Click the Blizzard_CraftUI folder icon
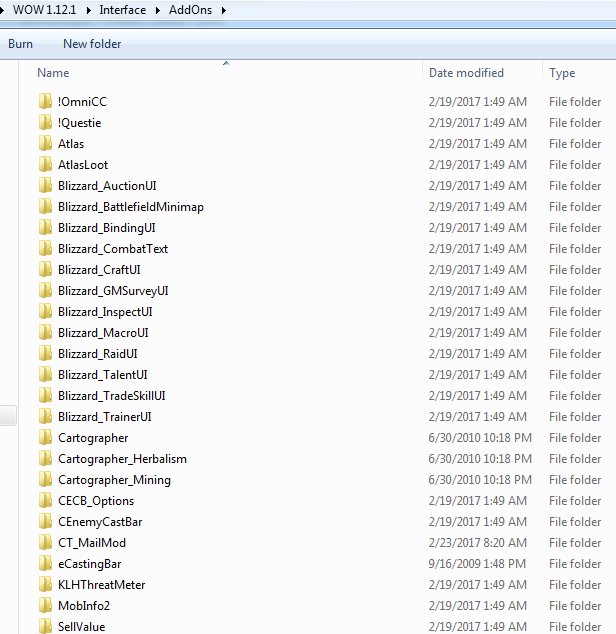The image size is (616, 634). (45, 270)
